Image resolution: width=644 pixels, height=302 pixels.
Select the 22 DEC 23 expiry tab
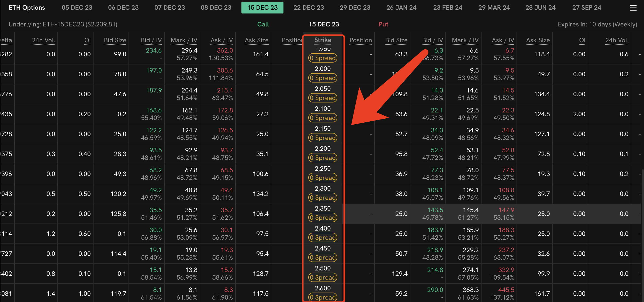pyautogui.click(x=309, y=8)
